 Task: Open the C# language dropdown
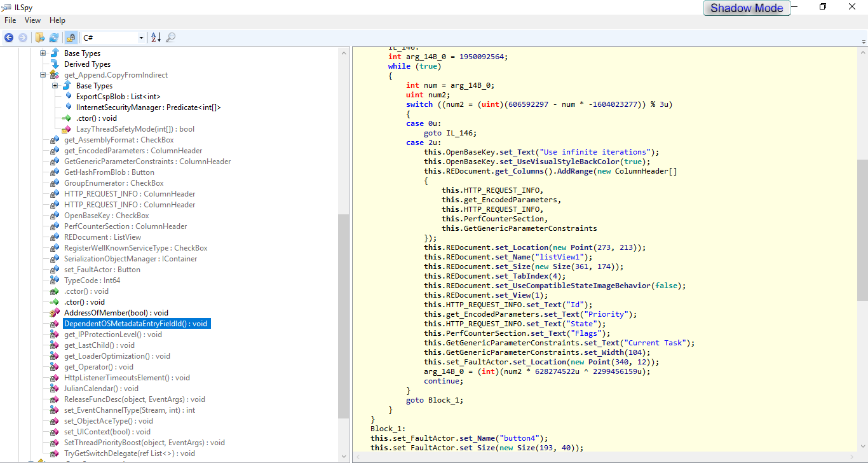(141, 38)
